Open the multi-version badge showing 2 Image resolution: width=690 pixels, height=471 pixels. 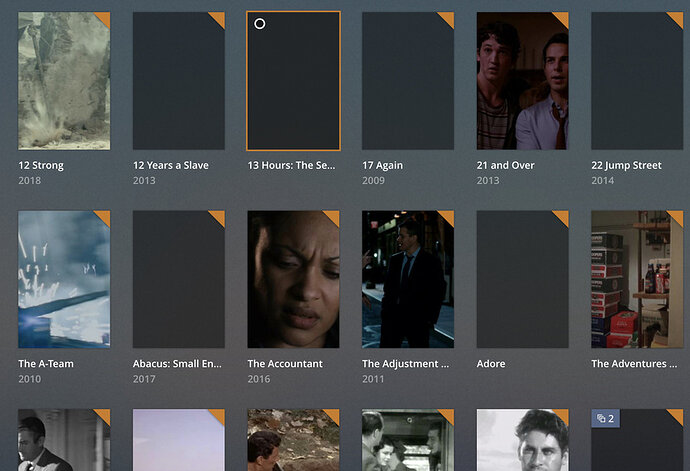[x=606, y=418]
